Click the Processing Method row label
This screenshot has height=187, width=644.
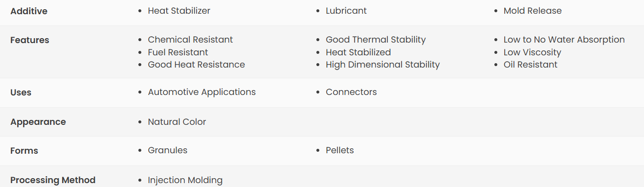tap(53, 180)
